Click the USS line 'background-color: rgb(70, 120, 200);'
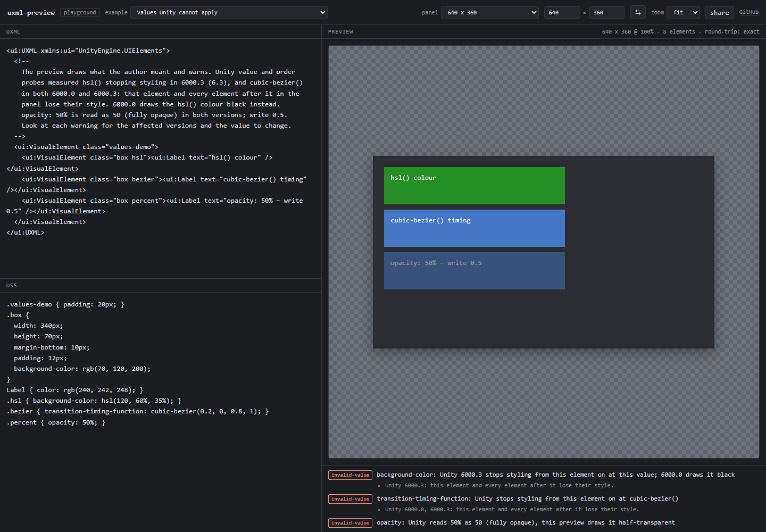The image size is (766, 532). point(82,369)
